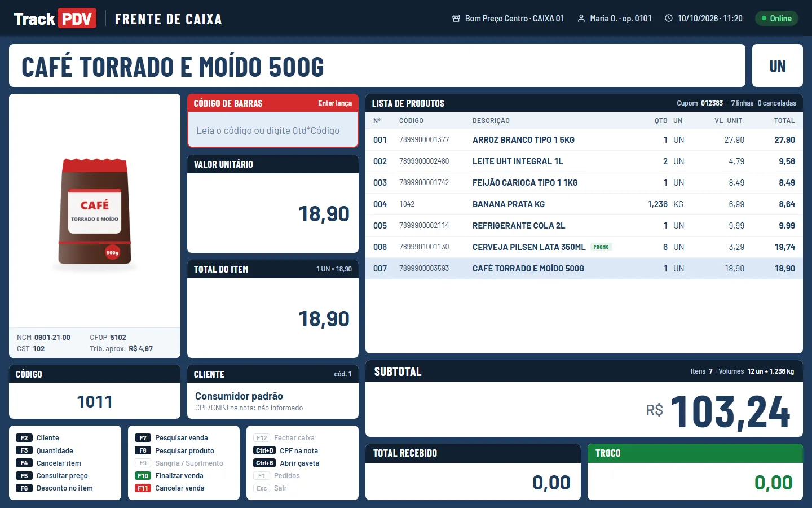Click the Consumidor padrão customer name
Viewport: 812px width, 508px height.
coord(239,396)
